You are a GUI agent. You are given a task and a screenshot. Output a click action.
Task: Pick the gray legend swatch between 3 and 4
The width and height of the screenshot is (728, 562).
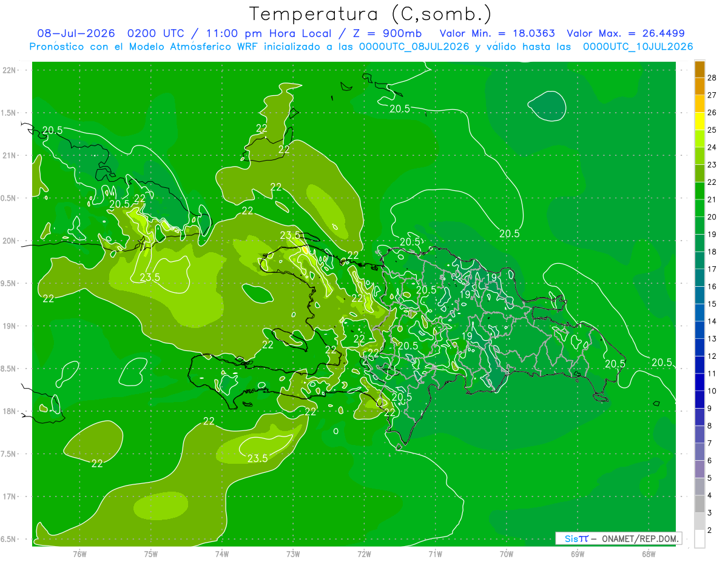click(x=699, y=504)
